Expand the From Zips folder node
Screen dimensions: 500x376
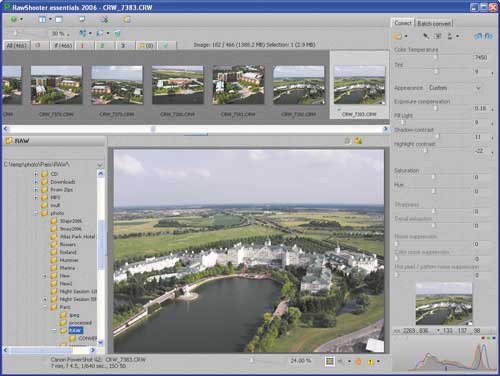pos(36,190)
